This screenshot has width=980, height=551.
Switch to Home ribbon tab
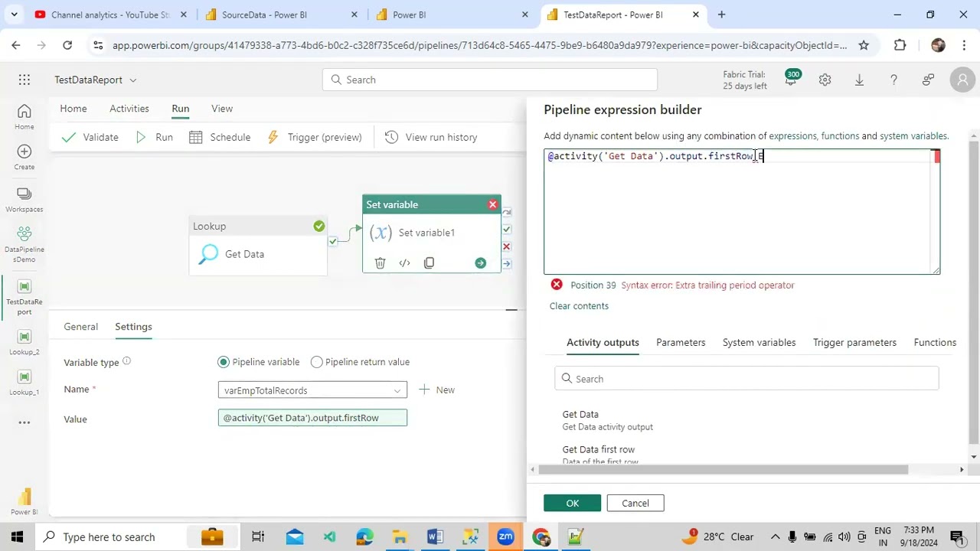tap(73, 109)
